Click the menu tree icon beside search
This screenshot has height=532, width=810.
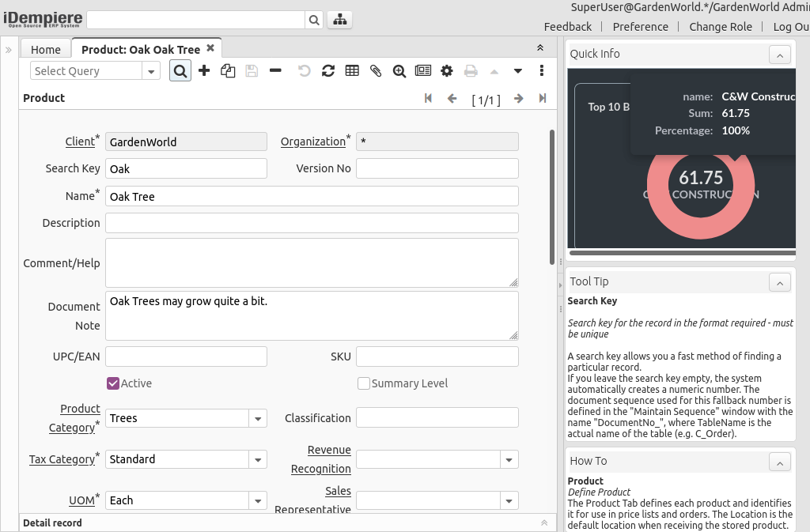(x=339, y=20)
